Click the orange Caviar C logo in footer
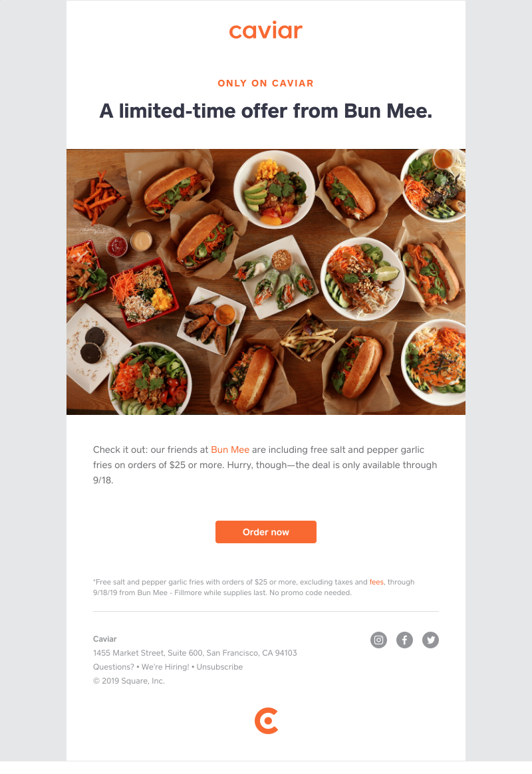This screenshot has height=774, width=532. pos(267,721)
